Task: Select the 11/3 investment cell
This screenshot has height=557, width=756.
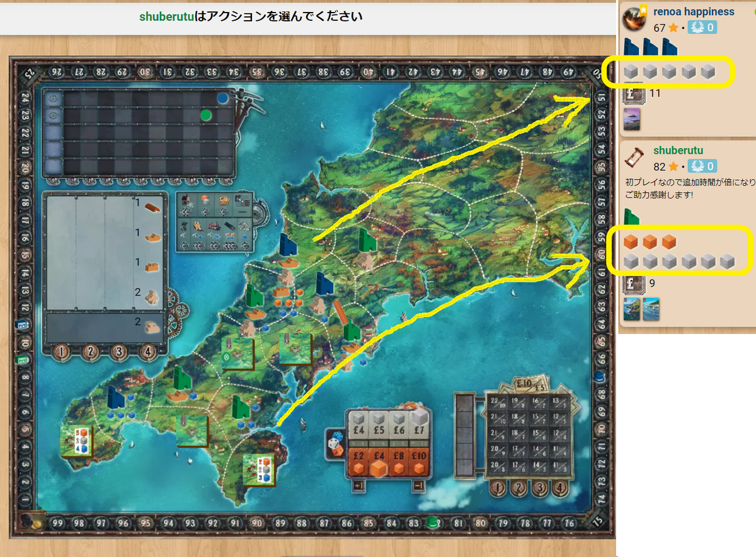Action: pos(561,468)
